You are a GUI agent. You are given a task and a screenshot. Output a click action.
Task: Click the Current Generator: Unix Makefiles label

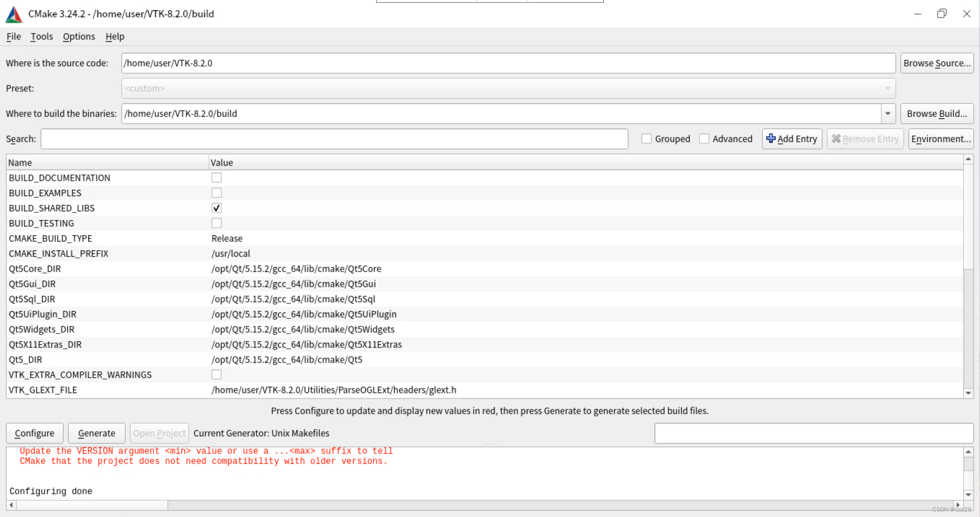(x=262, y=433)
